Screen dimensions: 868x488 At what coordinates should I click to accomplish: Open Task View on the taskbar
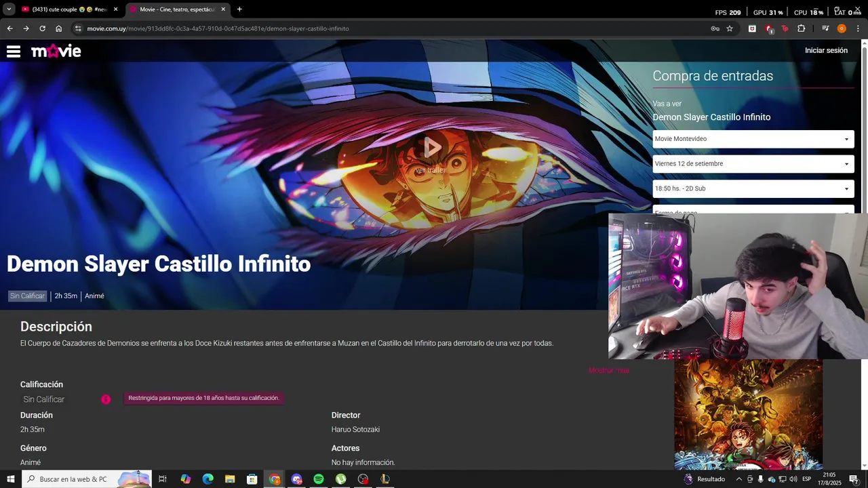[163, 479]
